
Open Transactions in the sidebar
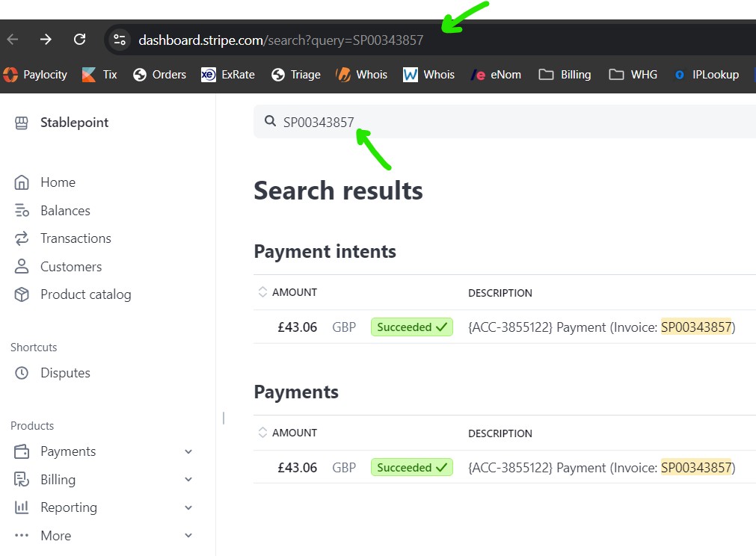76,238
